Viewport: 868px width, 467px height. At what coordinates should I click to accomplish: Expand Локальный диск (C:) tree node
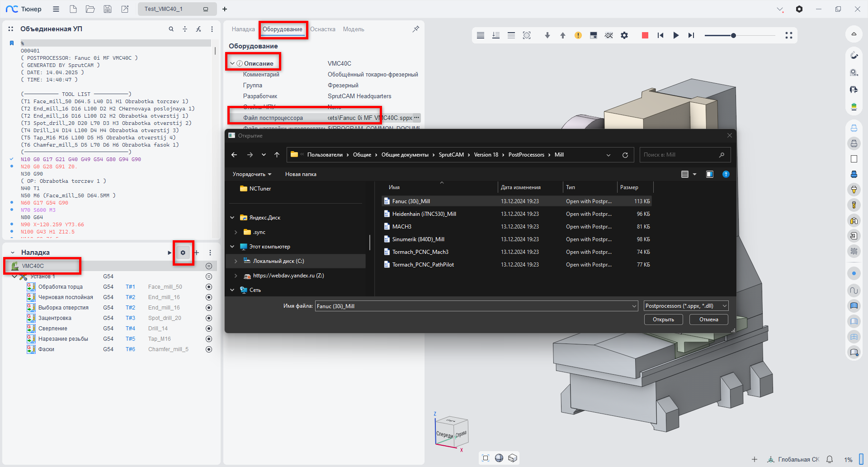tap(236, 261)
